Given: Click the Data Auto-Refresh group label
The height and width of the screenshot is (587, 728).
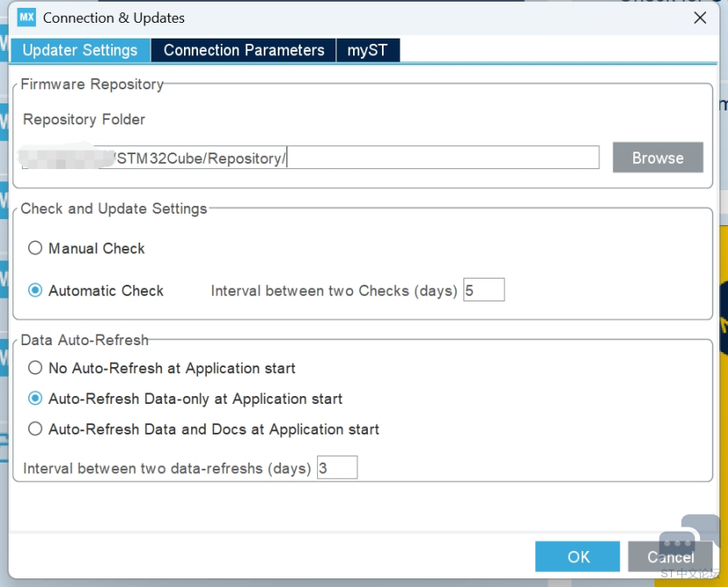Looking at the screenshot, I should (x=84, y=340).
